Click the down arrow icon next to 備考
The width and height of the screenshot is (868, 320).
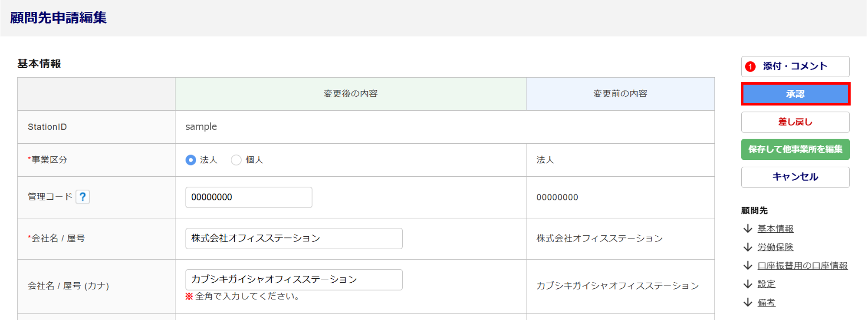(748, 303)
